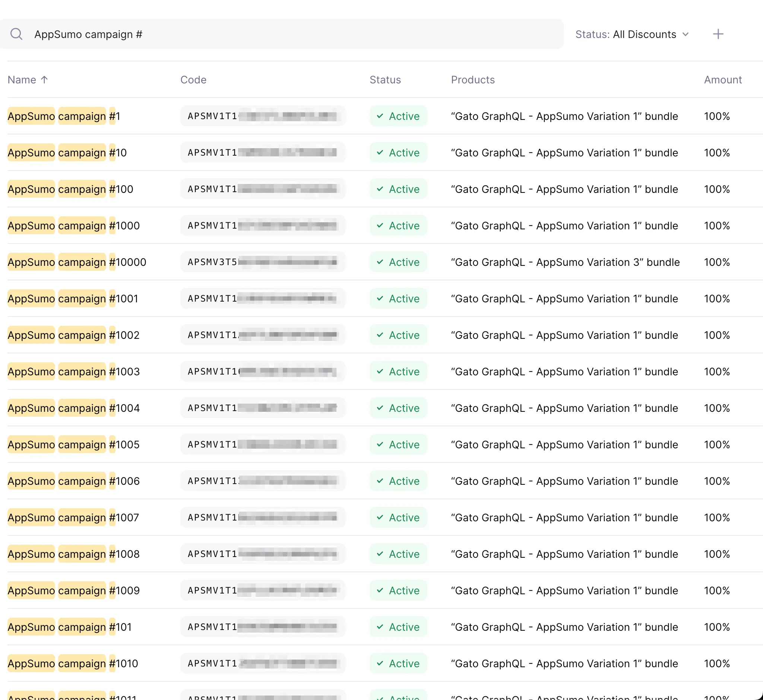The width and height of the screenshot is (763, 700).
Task: Click the AppSumo Variation 3 bundle product
Action: [565, 262]
